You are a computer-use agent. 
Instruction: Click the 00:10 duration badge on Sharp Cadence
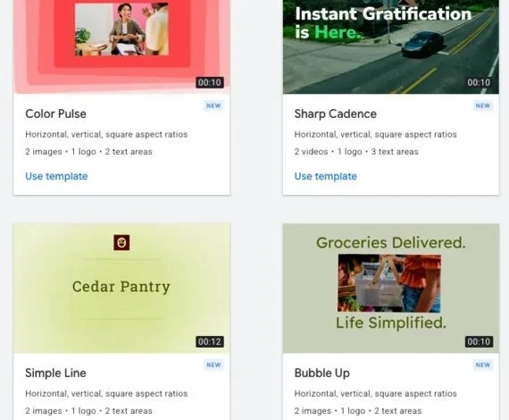click(x=479, y=82)
